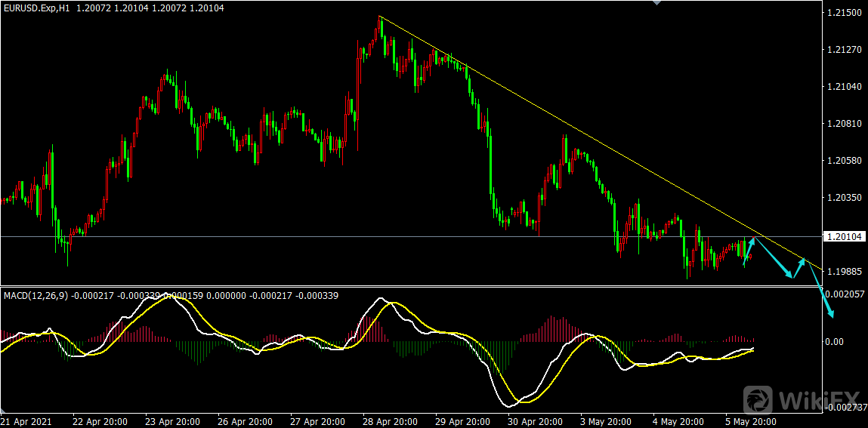Click the 1.20810 price level on axis

pyautogui.click(x=843, y=123)
